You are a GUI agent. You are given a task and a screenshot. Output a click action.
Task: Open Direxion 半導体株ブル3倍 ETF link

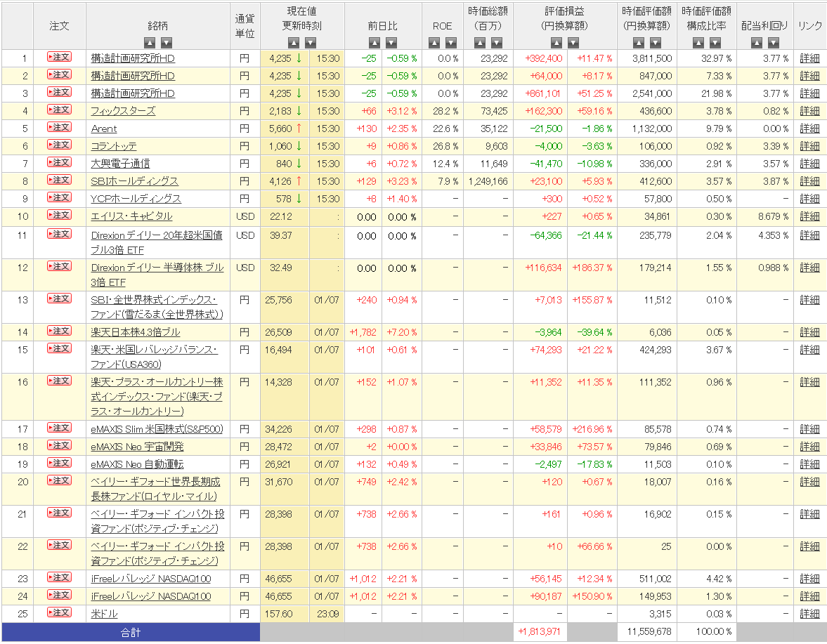(x=157, y=275)
